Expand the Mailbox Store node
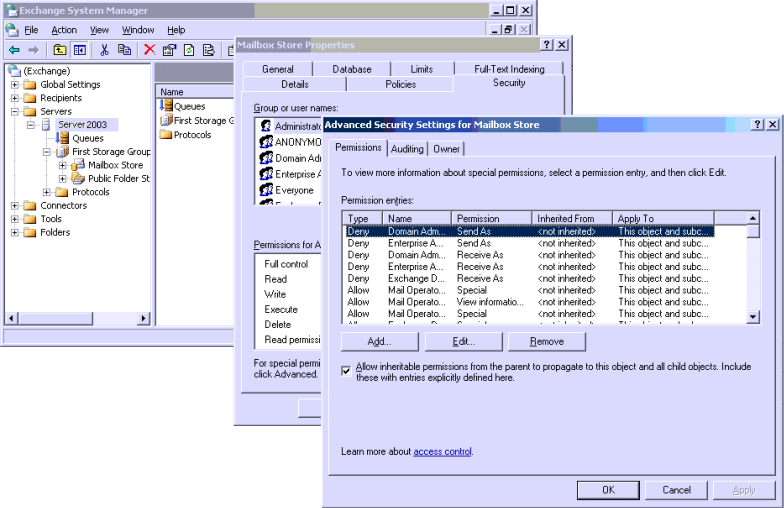 click(x=63, y=165)
